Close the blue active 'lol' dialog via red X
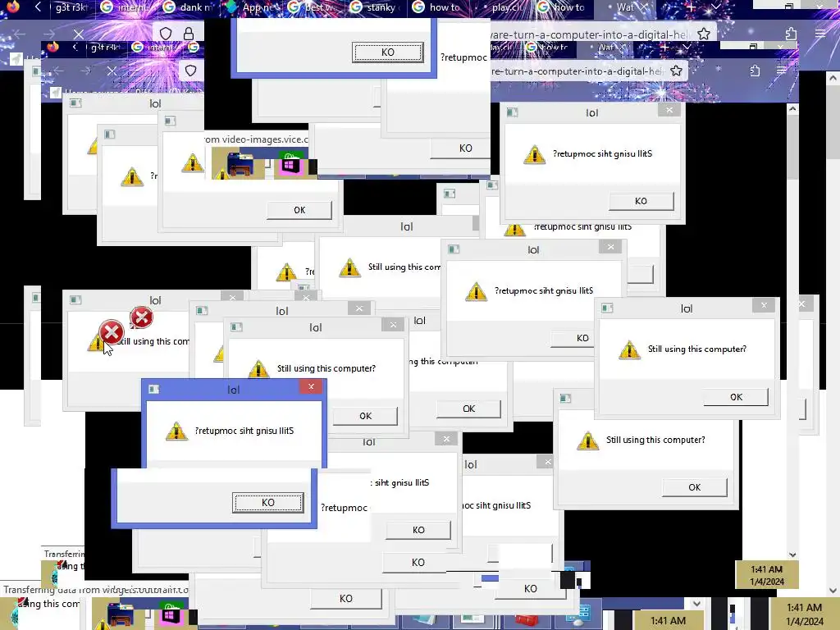The width and height of the screenshot is (840, 630). pos(311,386)
